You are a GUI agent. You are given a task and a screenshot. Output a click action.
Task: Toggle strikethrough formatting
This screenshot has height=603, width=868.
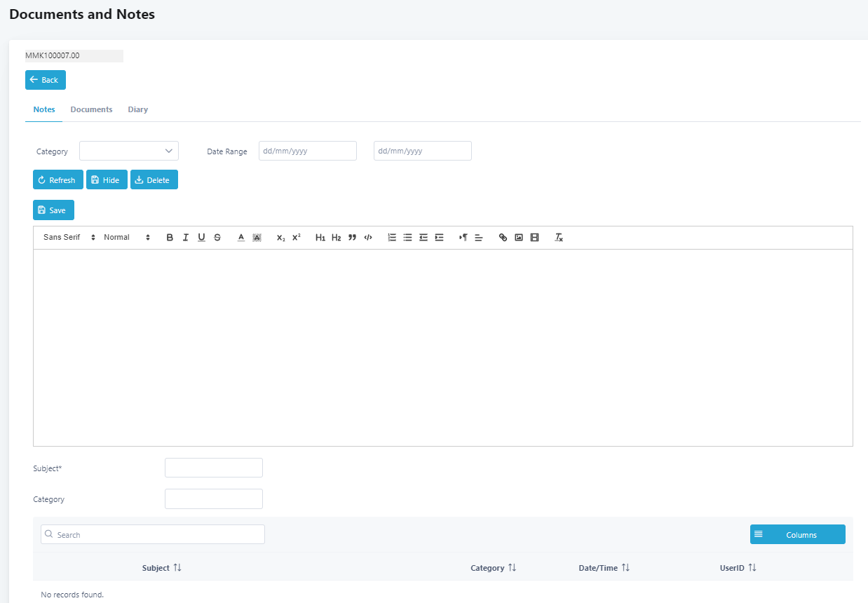coord(217,238)
